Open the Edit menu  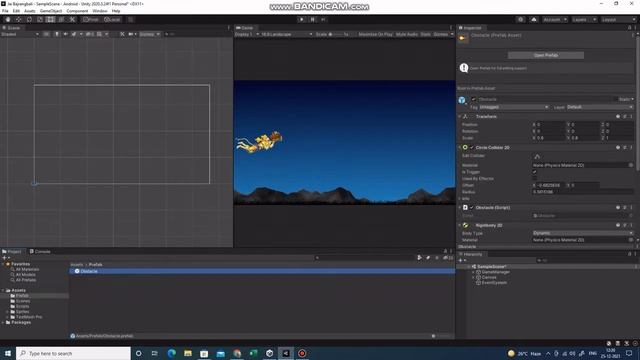pos(16,11)
